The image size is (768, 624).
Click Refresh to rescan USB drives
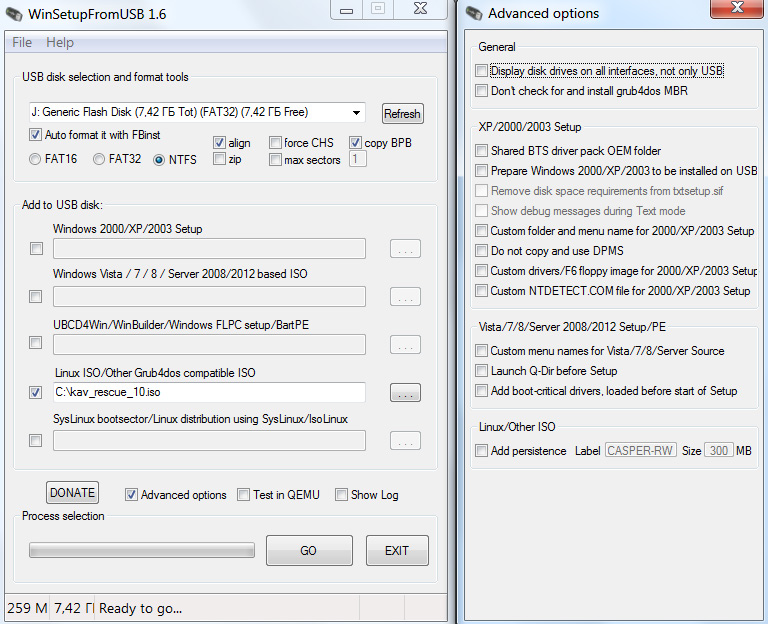[x=402, y=113]
